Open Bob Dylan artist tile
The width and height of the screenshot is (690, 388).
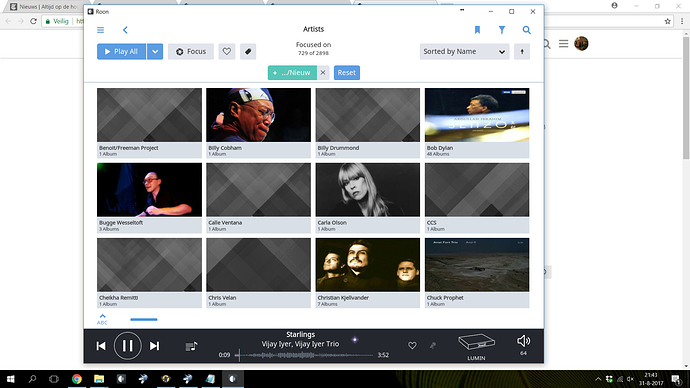click(477, 123)
